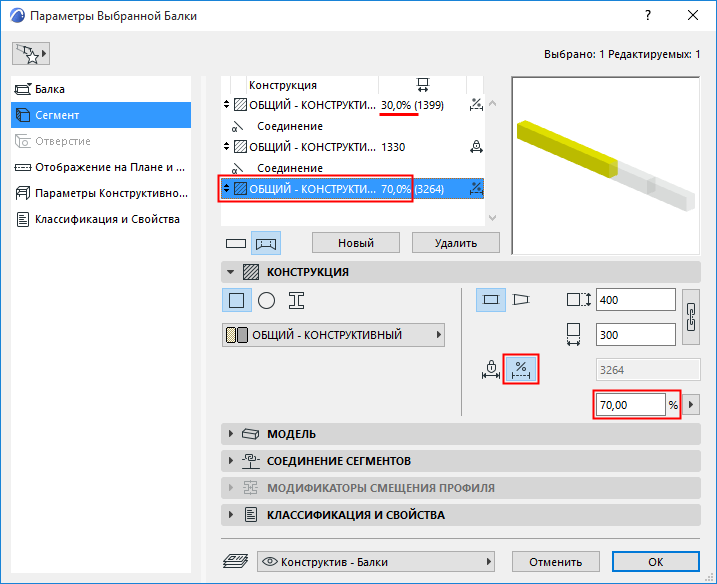Click the percentage length icon on the 70,0% row
The width and height of the screenshot is (717, 584).
(x=476, y=189)
